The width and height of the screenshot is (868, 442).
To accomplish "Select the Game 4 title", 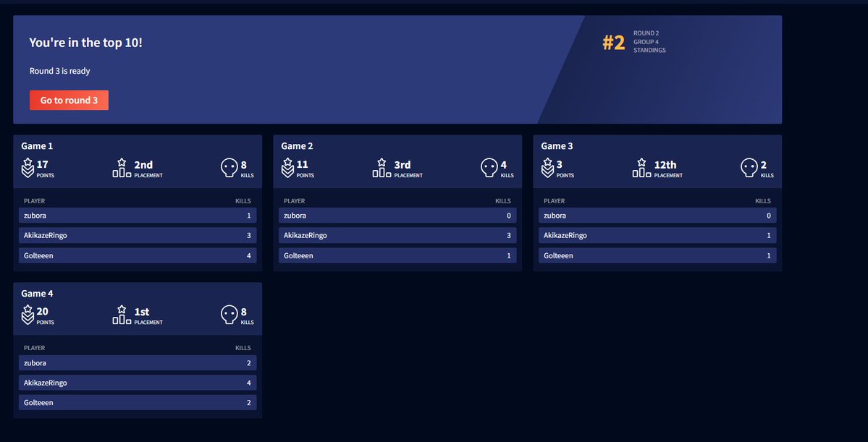I will tap(37, 293).
